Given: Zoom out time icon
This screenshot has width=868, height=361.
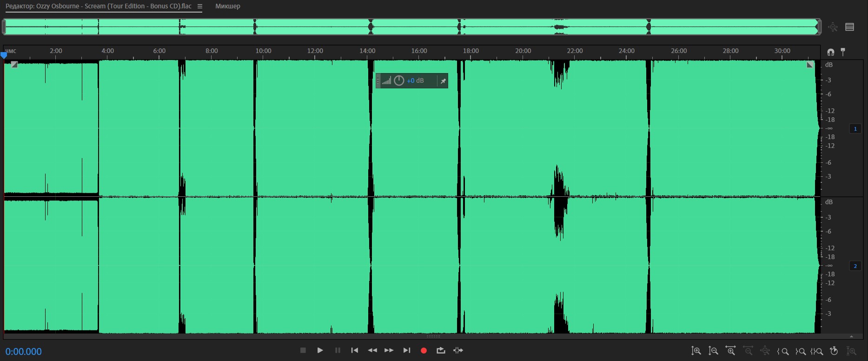Looking at the screenshot, I should pyautogui.click(x=748, y=351).
